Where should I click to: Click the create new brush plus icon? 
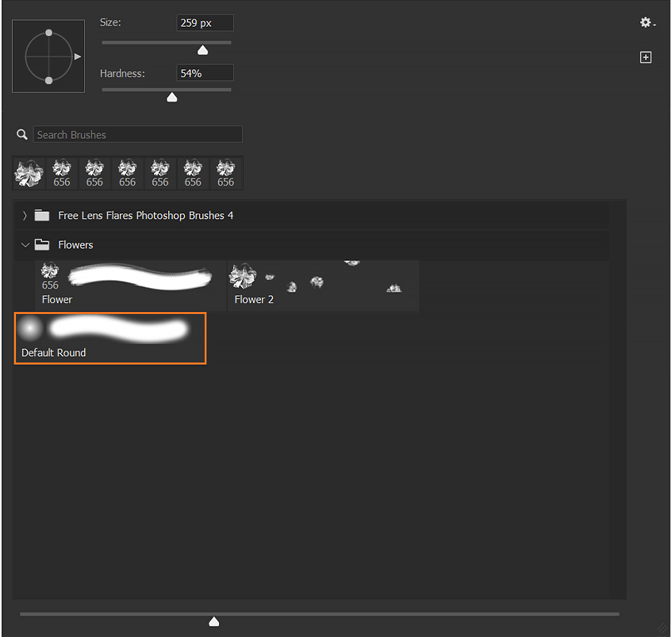point(646,57)
